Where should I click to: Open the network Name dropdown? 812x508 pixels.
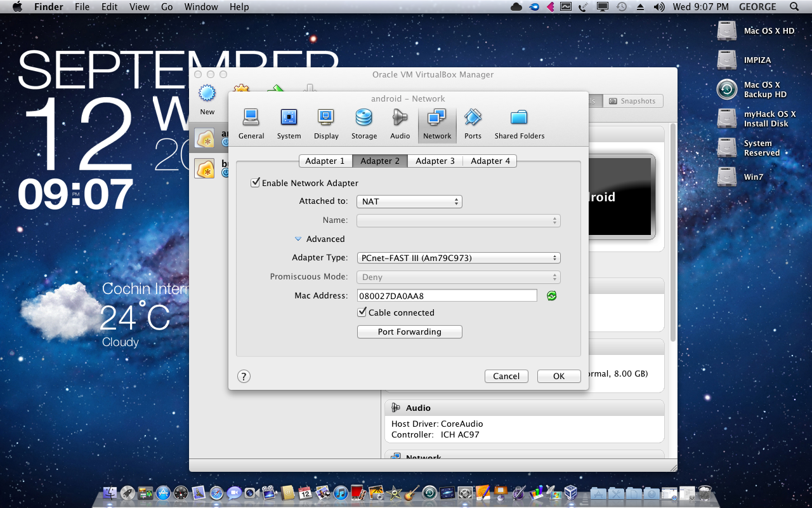(x=459, y=220)
